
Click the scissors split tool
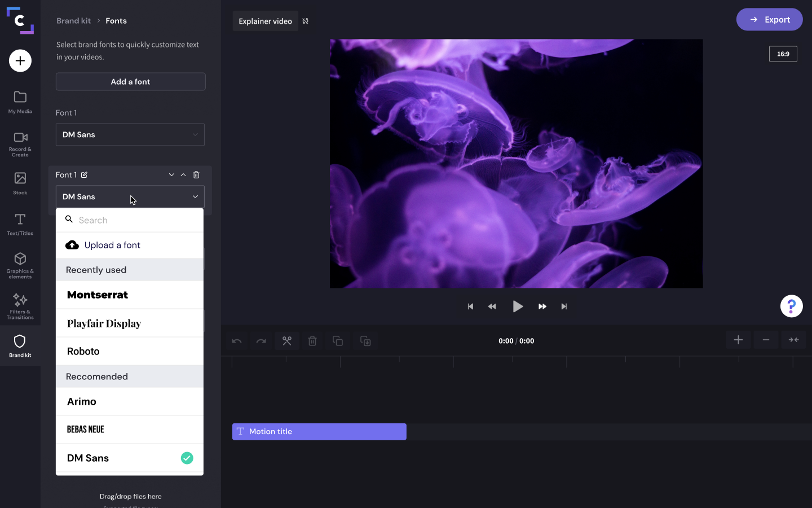click(x=287, y=341)
